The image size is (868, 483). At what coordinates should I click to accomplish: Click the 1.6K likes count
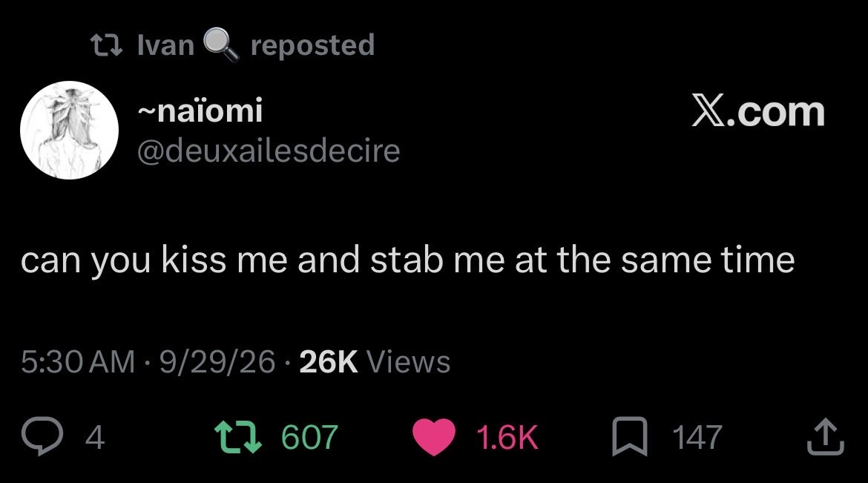click(x=507, y=438)
